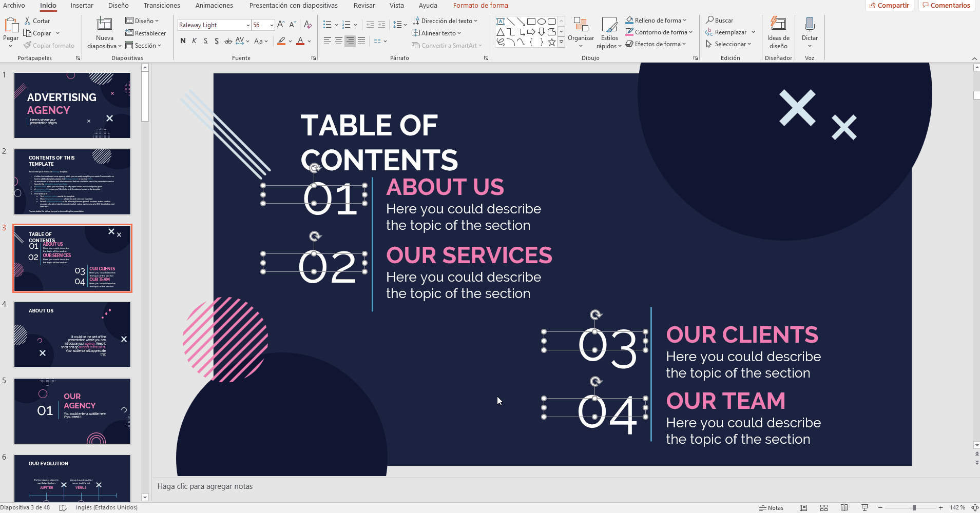Decrease the list indent level

click(x=370, y=25)
